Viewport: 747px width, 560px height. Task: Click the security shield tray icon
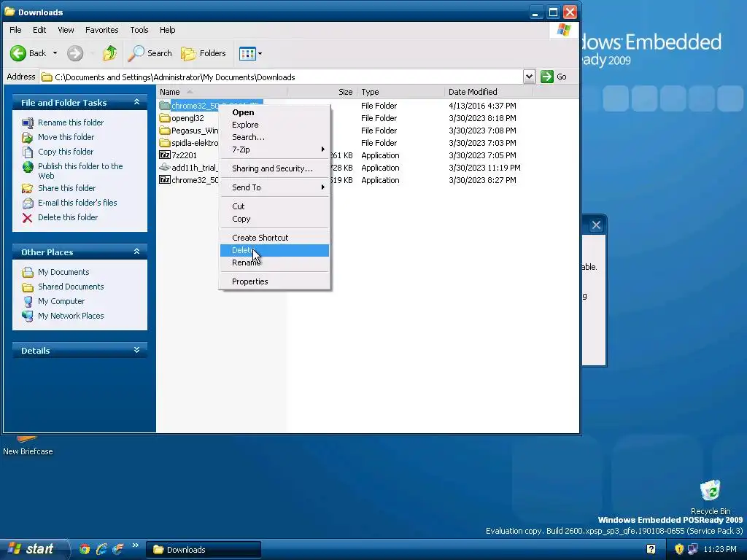tap(679, 550)
